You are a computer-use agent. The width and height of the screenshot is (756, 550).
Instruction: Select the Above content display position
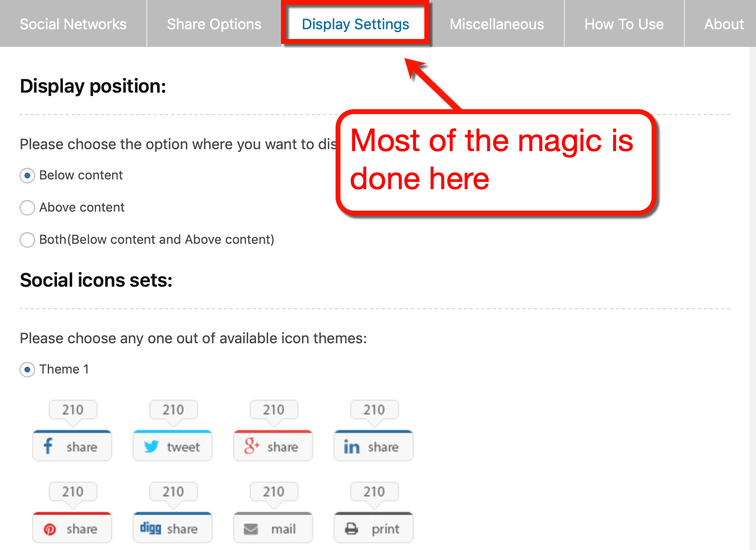tap(27, 208)
